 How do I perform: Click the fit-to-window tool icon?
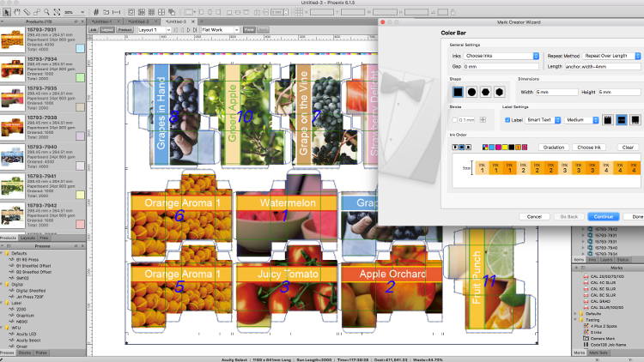coord(57,12)
